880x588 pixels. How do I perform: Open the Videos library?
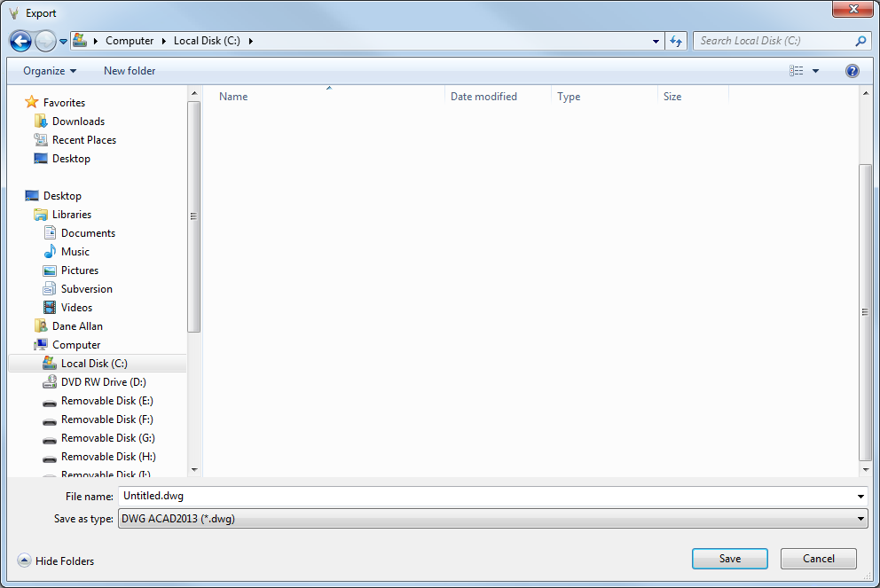(76, 308)
